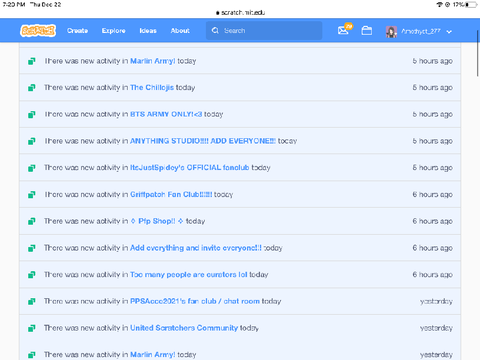
Task: Click the Wi-Fi status icon
Action: pyautogui.click(x=440, y=4)
